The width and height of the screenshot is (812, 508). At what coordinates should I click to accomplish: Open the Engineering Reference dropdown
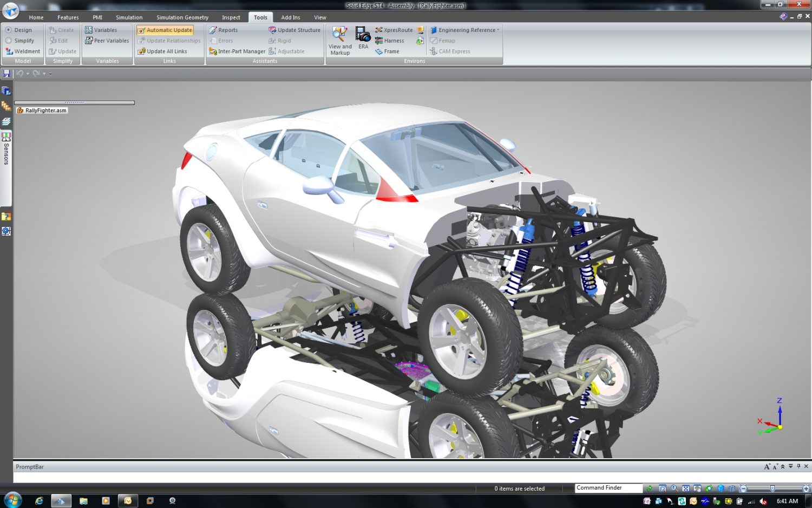[x=463, y=30]
